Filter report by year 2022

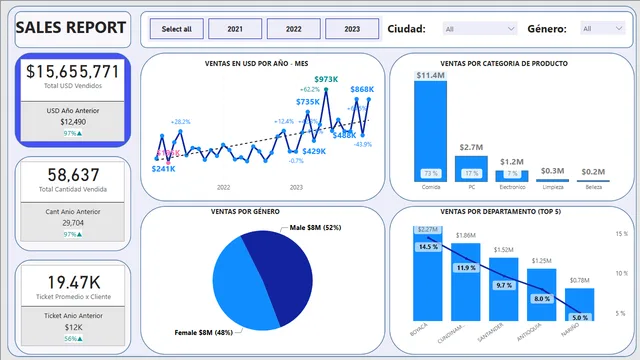(293, 29)
